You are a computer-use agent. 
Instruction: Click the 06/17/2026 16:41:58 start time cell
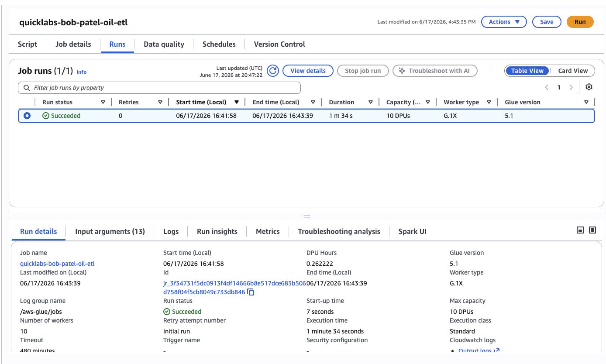[206, 116]
